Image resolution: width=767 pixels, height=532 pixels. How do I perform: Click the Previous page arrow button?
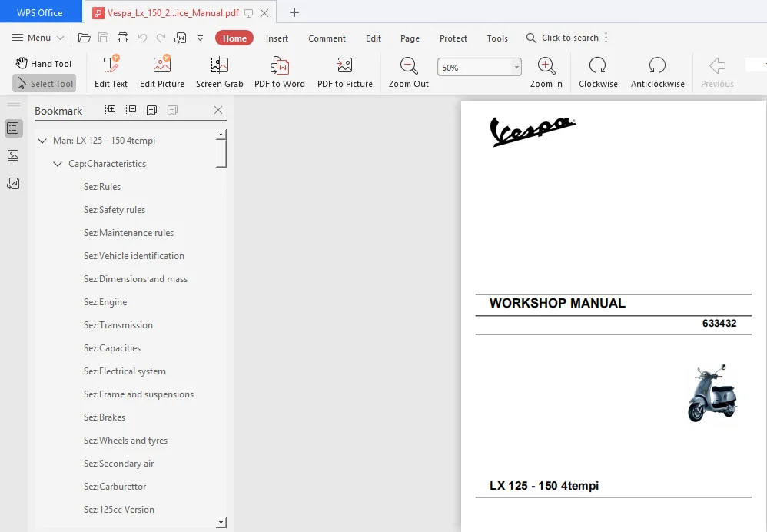point(717,71)
